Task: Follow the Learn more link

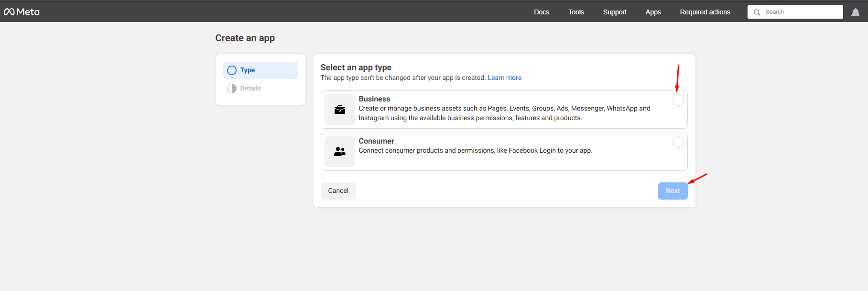Action: pyautogui.click(x=504, y=78)
